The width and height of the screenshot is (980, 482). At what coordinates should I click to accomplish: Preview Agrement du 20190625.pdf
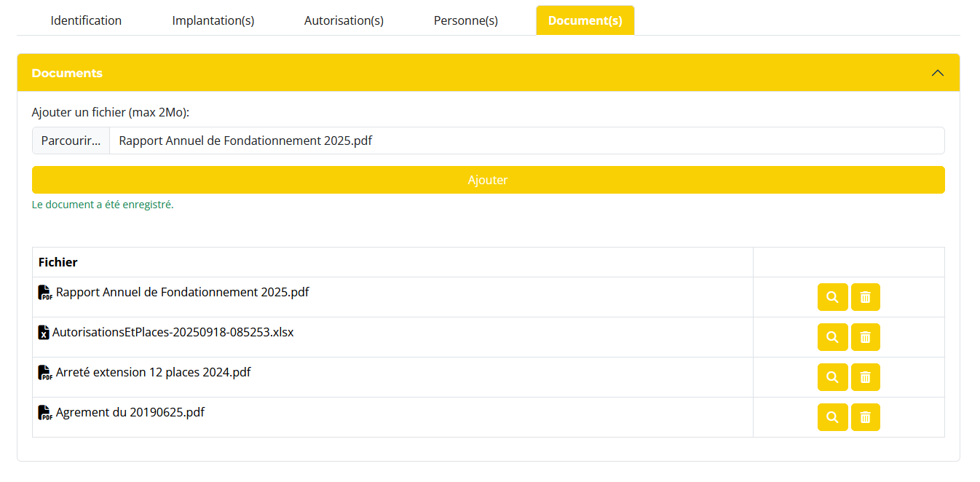832,417
